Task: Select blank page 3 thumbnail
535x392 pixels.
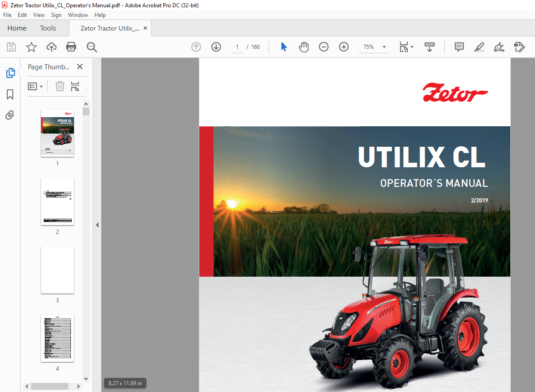Action: pyautogui.click(x=57, y=270)
